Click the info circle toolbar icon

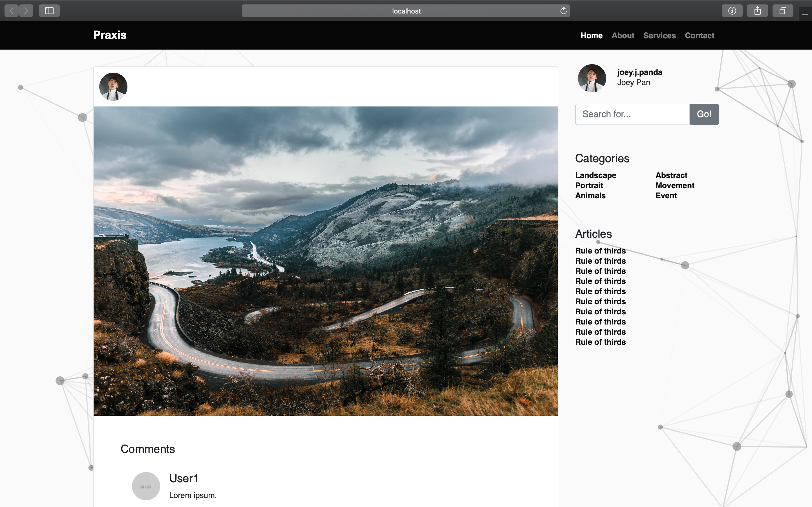pos(732,11)
